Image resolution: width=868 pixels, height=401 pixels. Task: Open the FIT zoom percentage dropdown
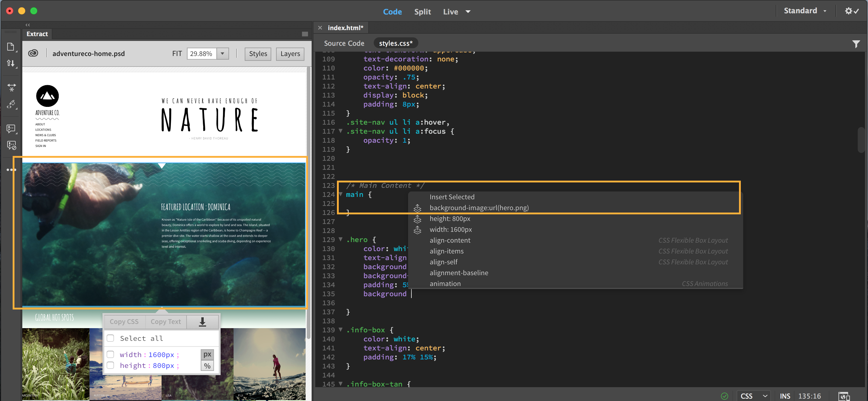pyautogui.click(x=222, y=53)
